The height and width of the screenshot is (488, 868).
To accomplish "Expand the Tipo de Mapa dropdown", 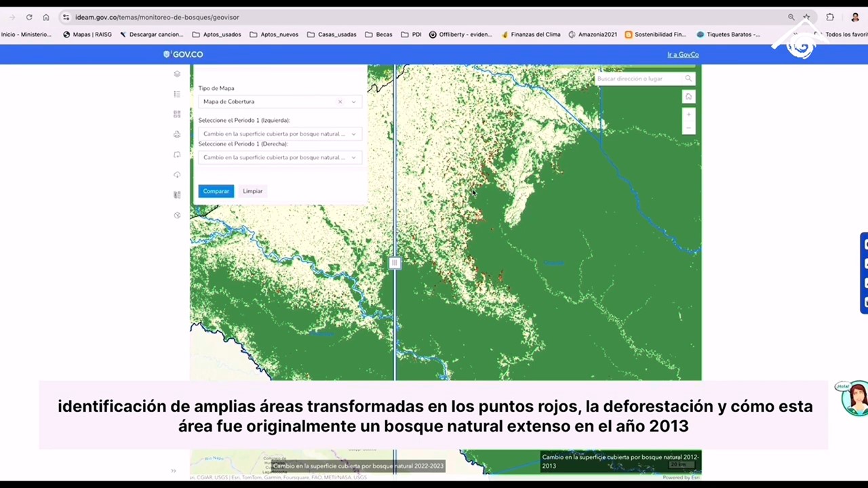I will tap(353, 102).
